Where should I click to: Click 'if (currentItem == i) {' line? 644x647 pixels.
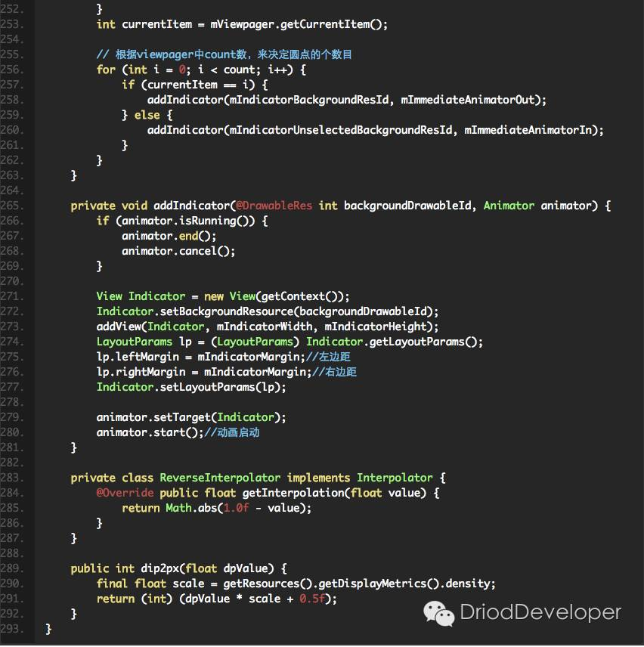click(195, 85)
